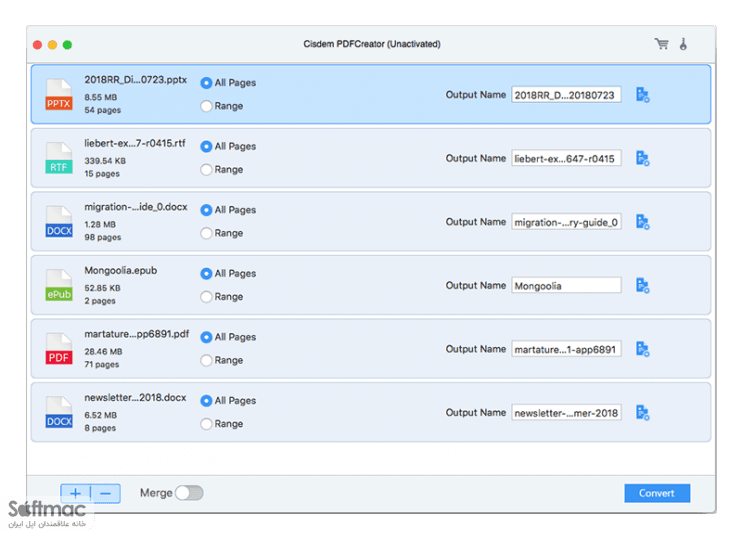Screen dimensions: 742x540
Task: Edit the Mongoolia output name field
Action: 566,285
